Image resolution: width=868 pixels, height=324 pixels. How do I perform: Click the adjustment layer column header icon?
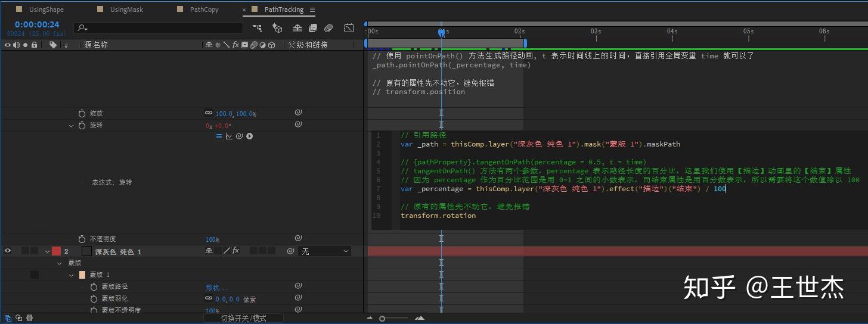[262, 45]
